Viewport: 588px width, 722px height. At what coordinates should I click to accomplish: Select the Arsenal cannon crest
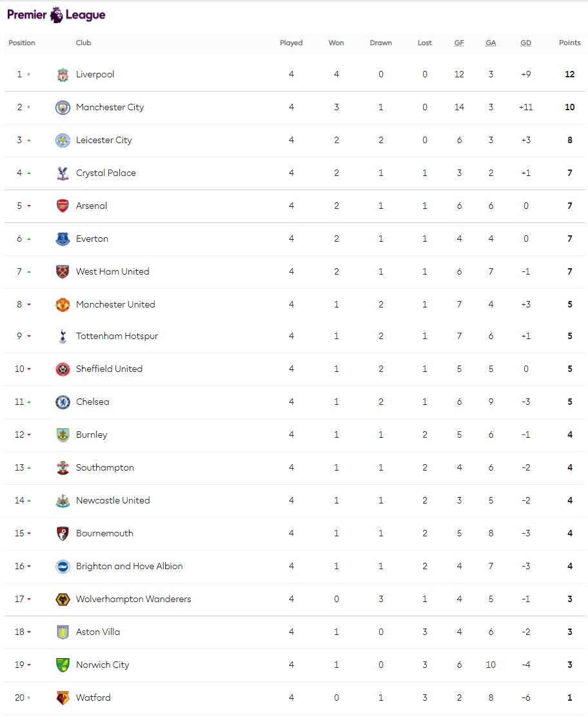point(63,206)
